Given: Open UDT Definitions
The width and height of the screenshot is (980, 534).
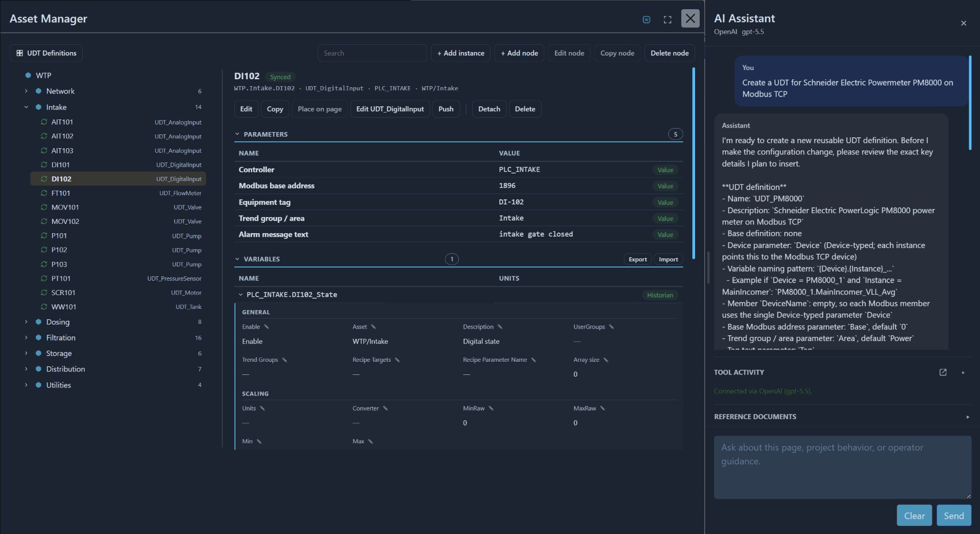Looking at the screenshot, I should tap(47, 53).
